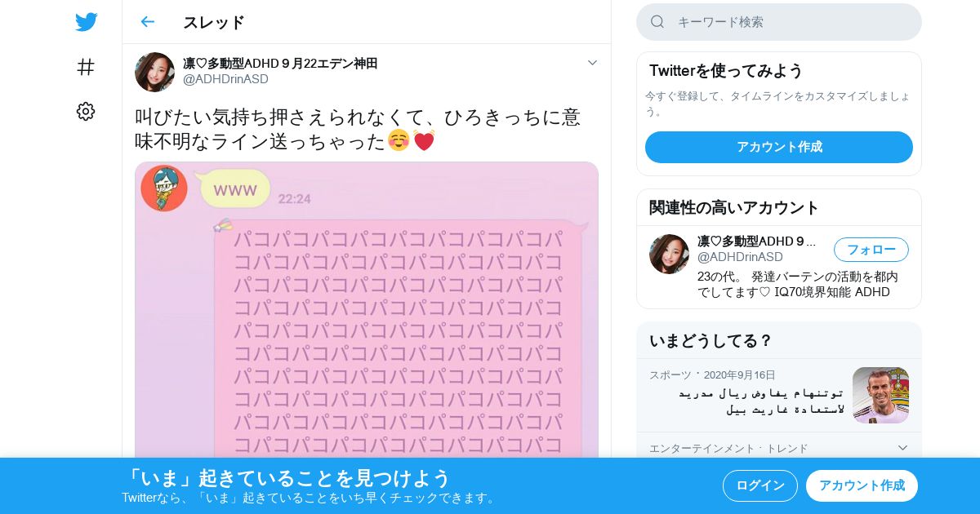Open the settings gear icon
The image size is (980, 514).
[x=86, y=111]
